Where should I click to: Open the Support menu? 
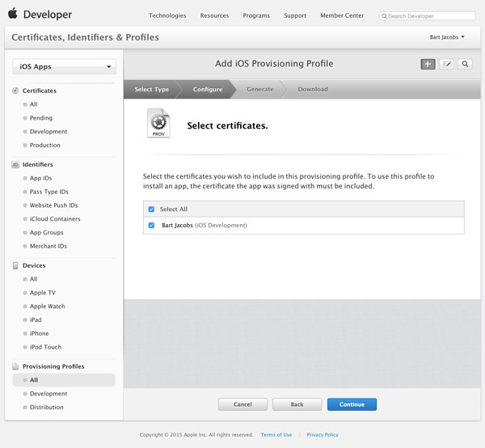click(295, 15)
